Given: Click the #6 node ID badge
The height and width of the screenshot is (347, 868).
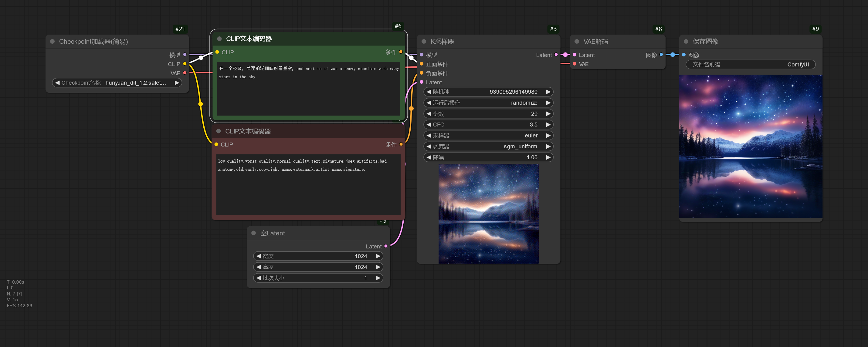Looking at the screenshot, I should [398, 26].
